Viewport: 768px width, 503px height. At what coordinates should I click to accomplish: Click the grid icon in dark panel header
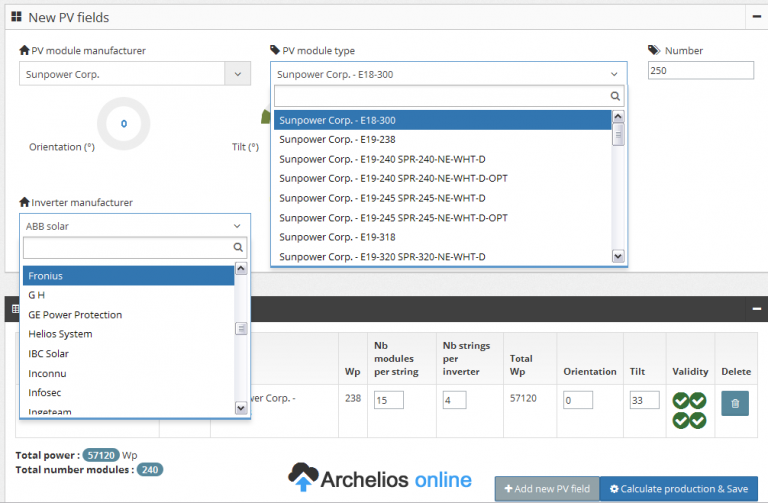pos(15,309)
